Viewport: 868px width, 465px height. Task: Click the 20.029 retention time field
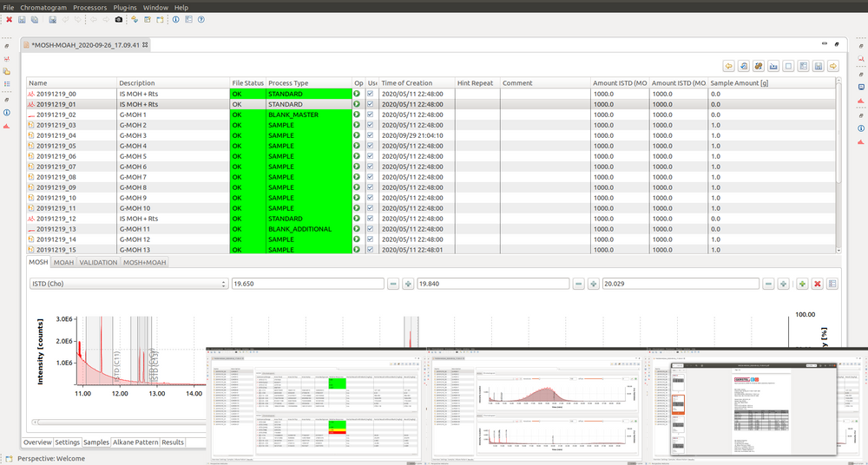(681, 284)
